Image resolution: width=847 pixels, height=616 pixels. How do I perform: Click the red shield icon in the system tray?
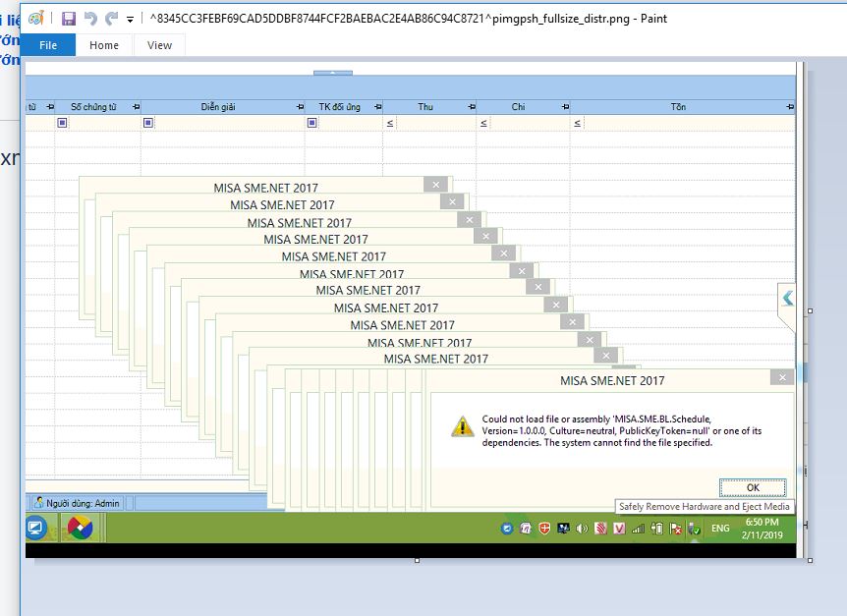click(x=544, y=529)
